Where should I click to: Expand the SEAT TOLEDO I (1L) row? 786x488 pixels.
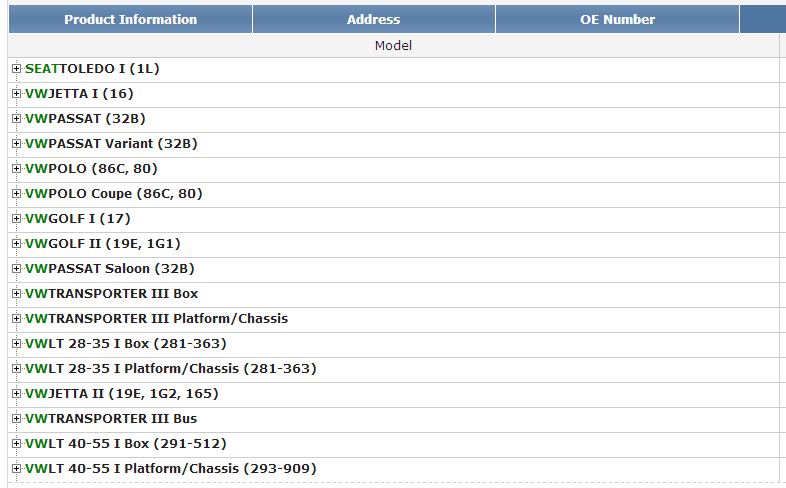coord(16,69)
